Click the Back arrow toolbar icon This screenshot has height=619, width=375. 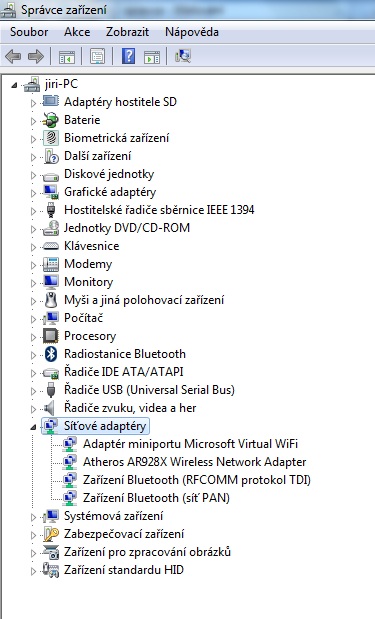click(x=13, y=57)
